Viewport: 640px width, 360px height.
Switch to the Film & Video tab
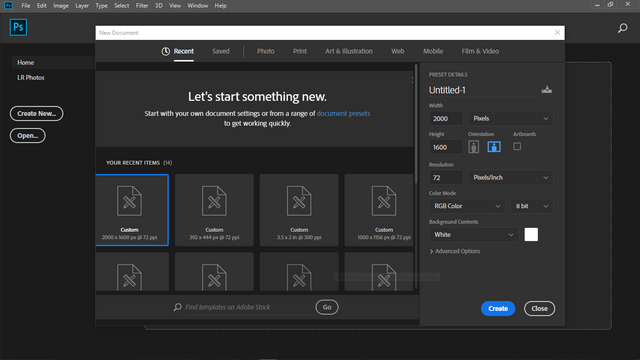point(480,51)
